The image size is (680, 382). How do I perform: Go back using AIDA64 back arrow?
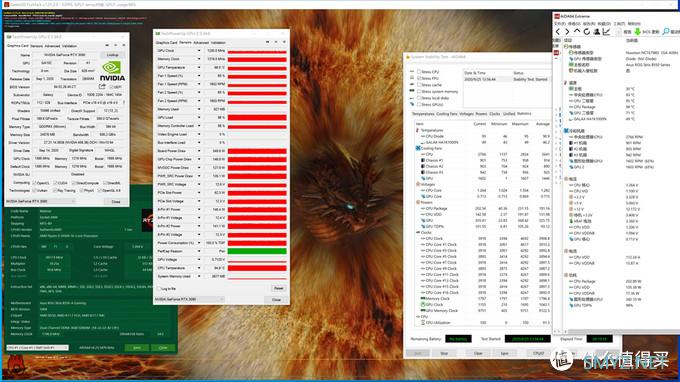[558, 32]
